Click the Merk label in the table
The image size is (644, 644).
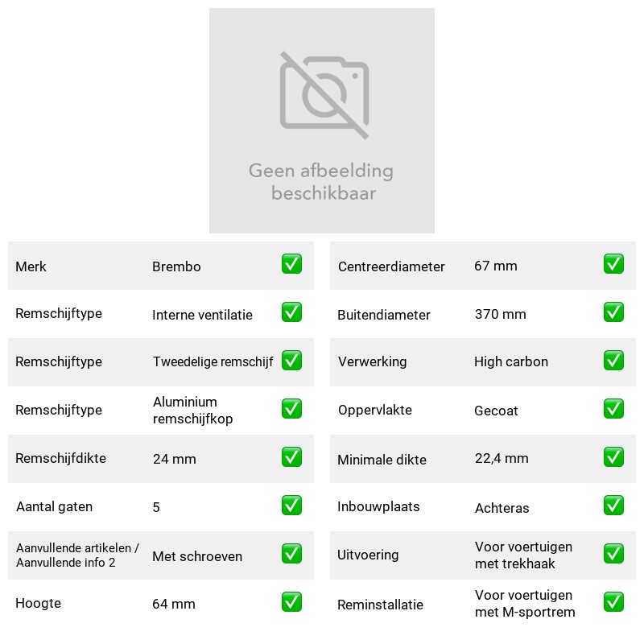click(x=31, y=266)
